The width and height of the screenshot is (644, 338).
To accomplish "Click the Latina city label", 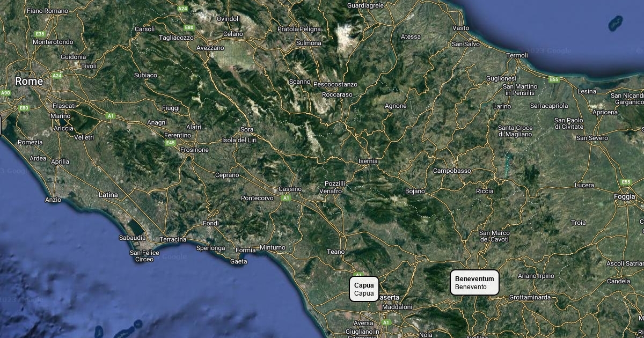I will pos(108,195).
